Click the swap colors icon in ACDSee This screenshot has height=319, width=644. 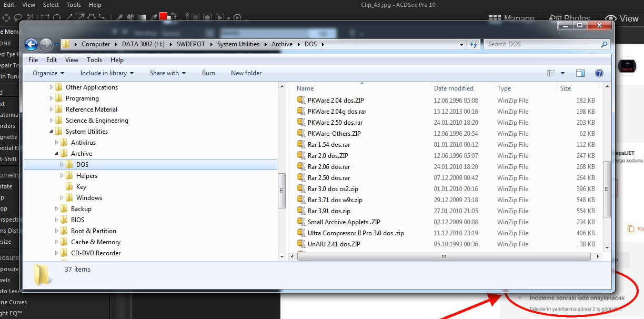(174, 16)
